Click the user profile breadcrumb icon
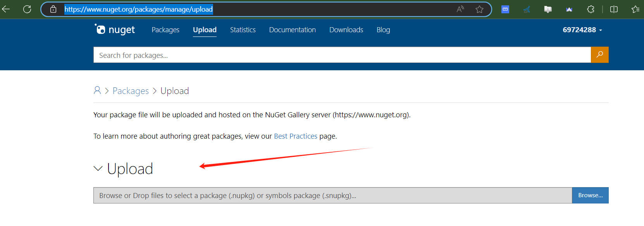 tap(97, 90)
